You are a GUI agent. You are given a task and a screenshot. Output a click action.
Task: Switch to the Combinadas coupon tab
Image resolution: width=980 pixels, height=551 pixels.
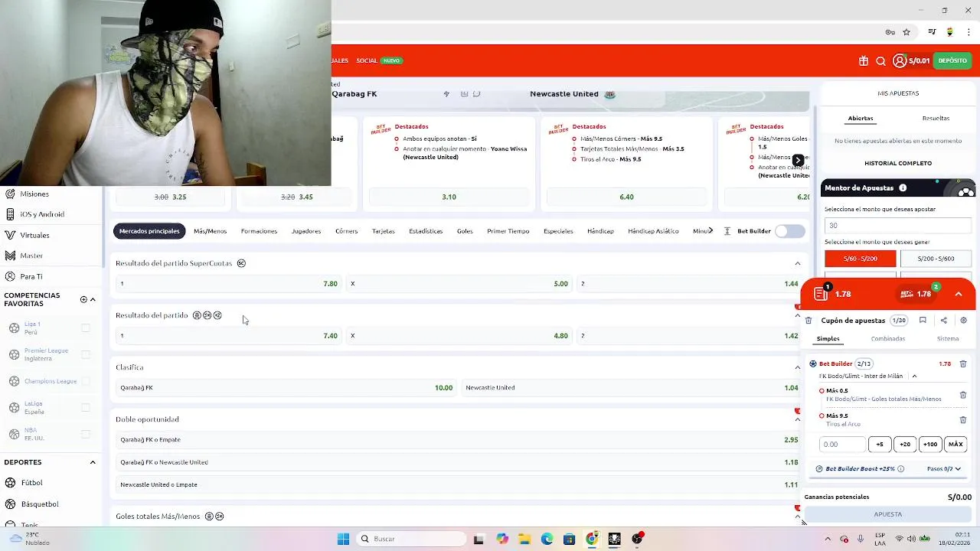[x=888, y=339]
